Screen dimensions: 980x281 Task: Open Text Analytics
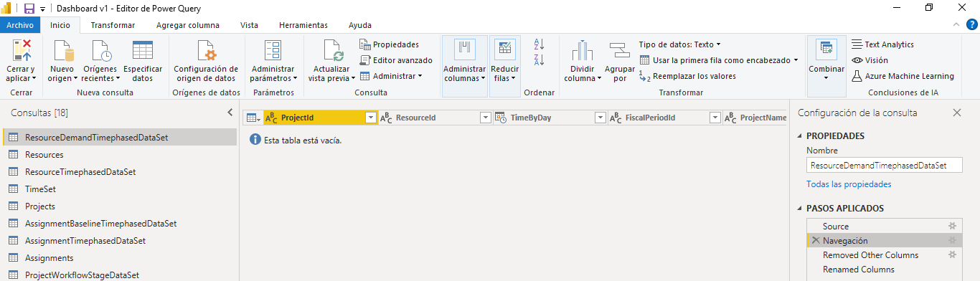(x=882, y=44)
